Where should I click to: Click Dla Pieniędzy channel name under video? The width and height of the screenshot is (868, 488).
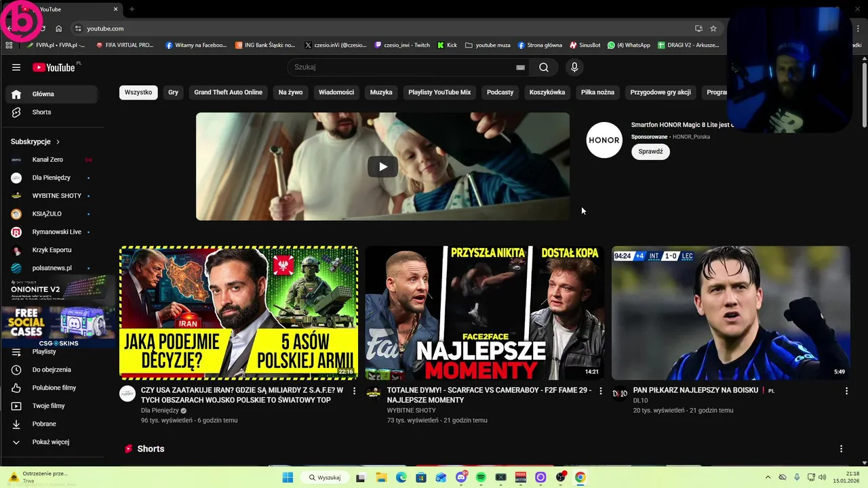[160, 410]
